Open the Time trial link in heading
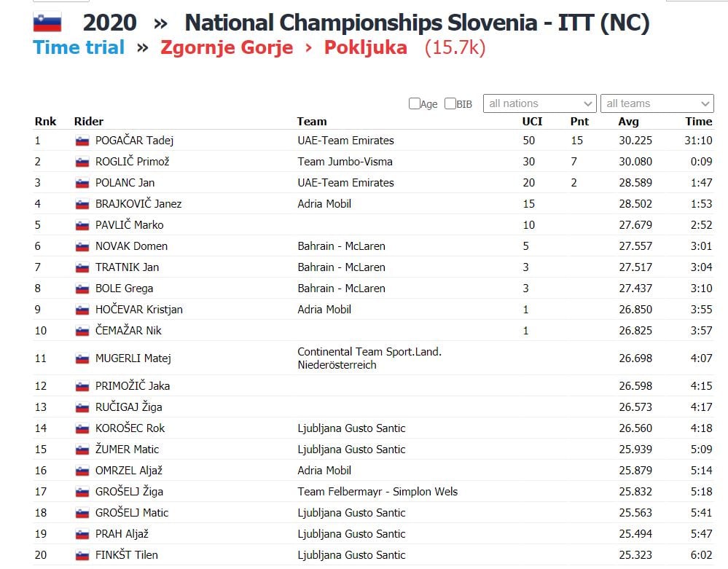The image size is (728, 569). 79,48
